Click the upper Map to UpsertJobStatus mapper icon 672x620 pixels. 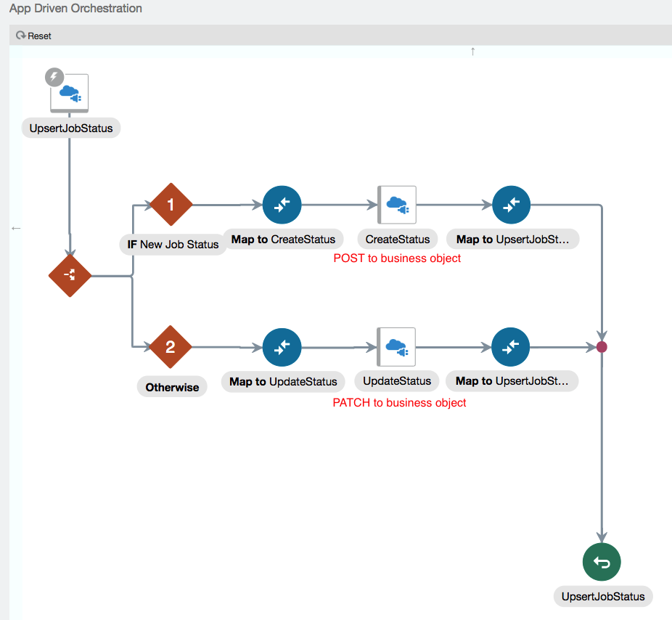[511, 205]
